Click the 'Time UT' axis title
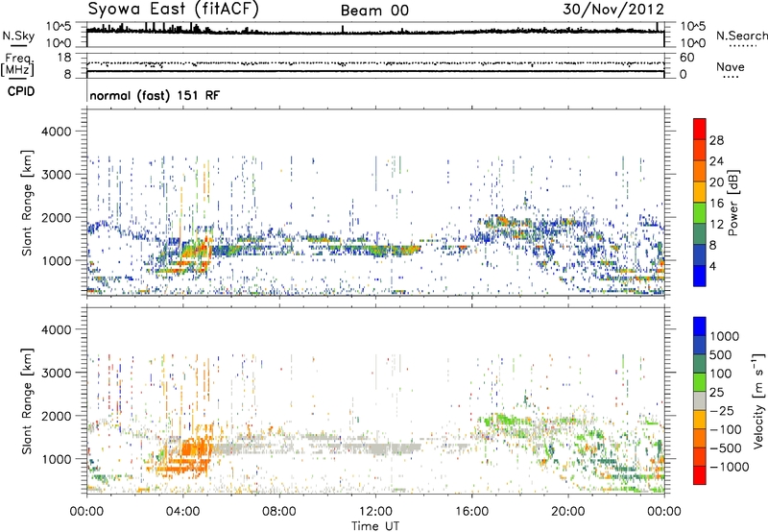Viewport: 768px width, 532px height. pyautogui.click(x=375, y=525)
